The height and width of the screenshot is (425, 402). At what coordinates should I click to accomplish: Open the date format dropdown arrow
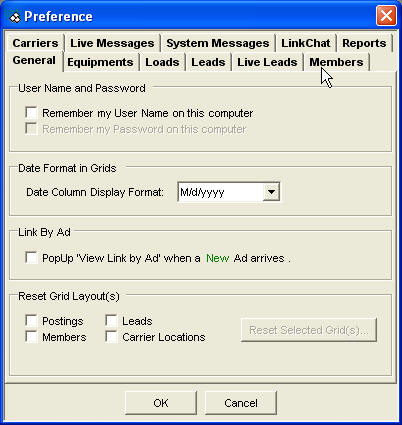[x=271, y=192]
